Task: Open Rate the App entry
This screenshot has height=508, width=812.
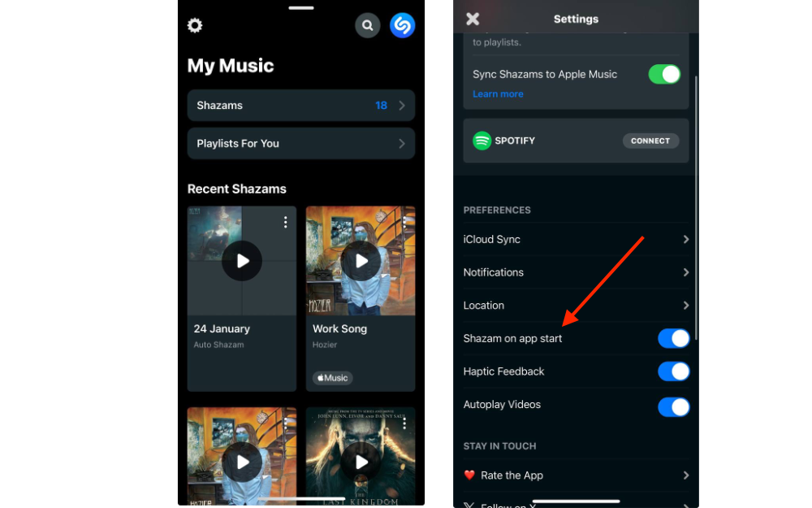Action: click(x=577, y=475)
